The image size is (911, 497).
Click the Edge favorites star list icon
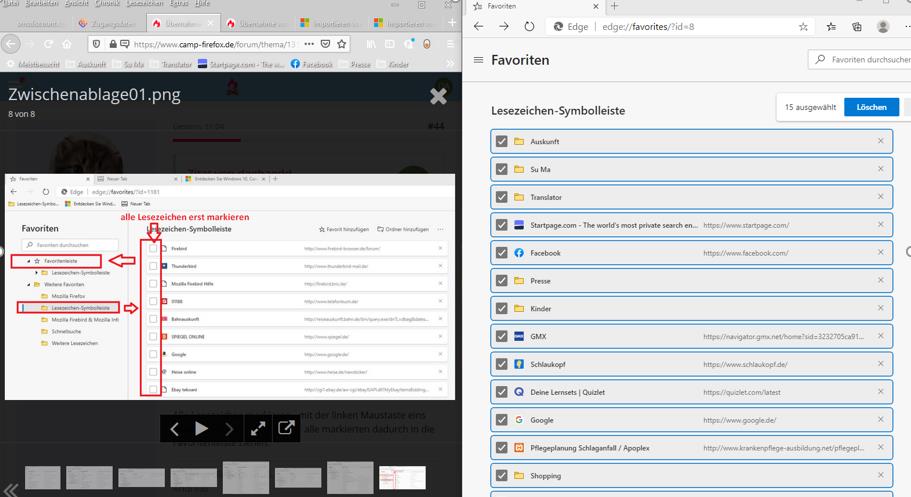[x=832, y=27]
